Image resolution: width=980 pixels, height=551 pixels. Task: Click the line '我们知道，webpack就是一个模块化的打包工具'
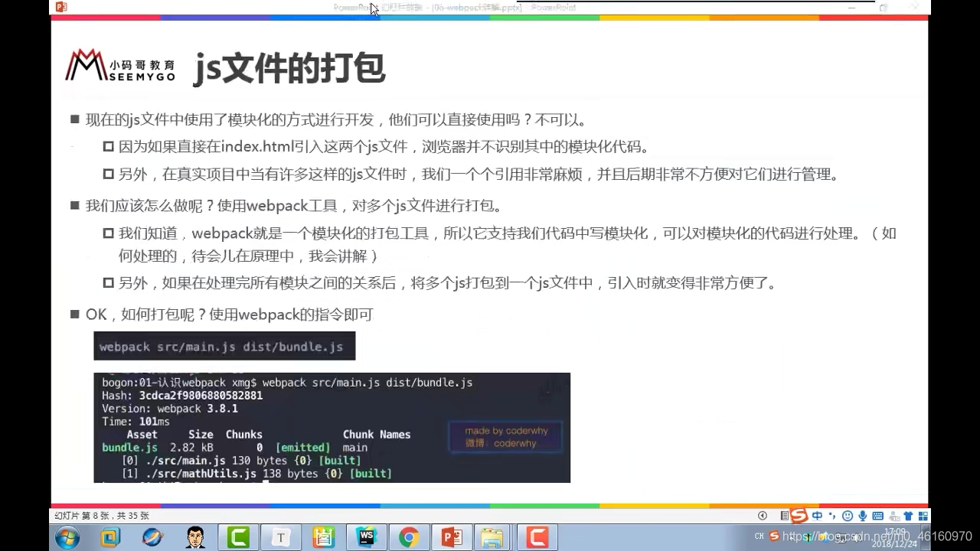[507, 245]
